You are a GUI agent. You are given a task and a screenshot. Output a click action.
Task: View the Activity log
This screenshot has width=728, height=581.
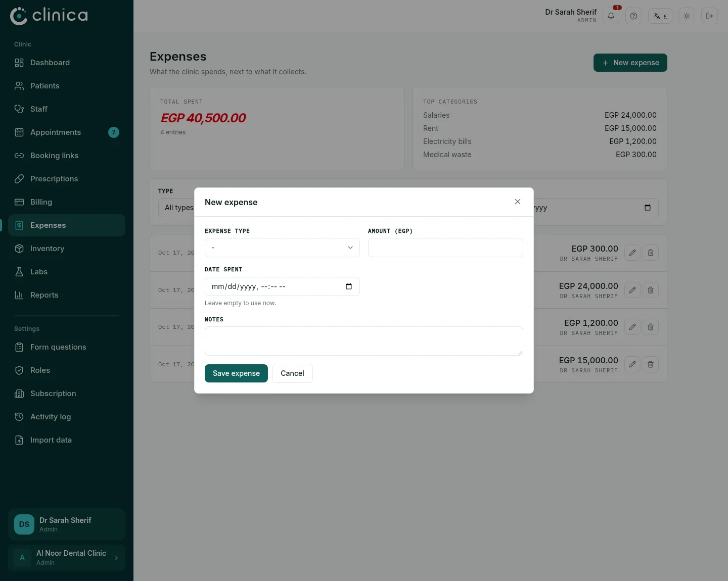click(x=67, y=417)
